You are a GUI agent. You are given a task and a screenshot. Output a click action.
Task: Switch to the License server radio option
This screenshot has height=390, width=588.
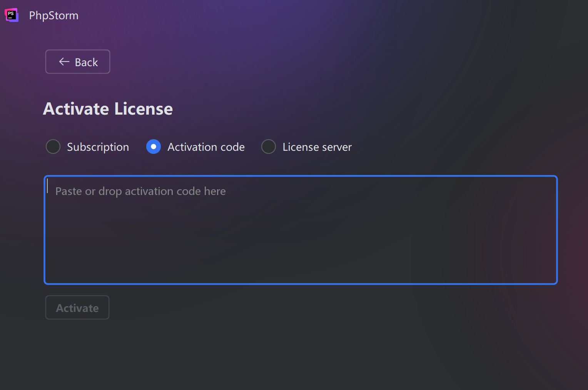(269, 147)
